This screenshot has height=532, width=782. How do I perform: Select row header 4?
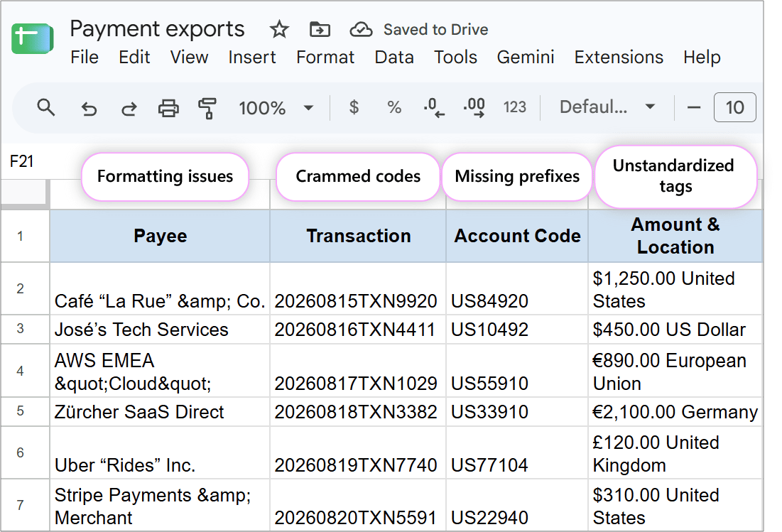point(25,371)
